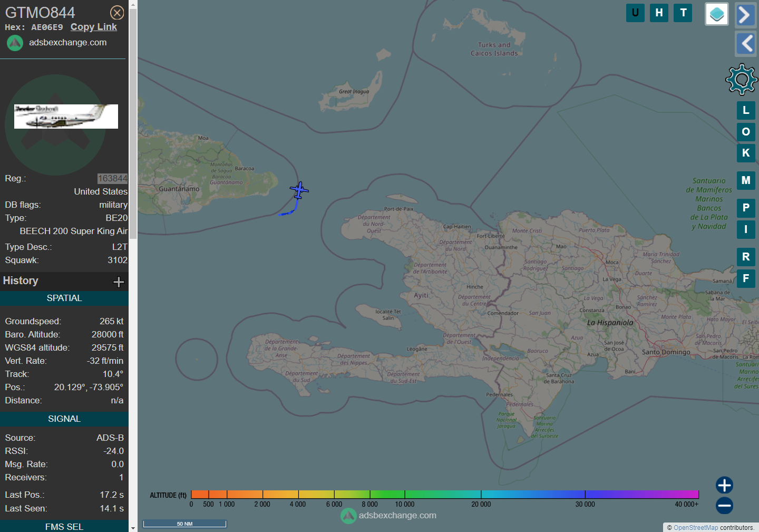
Task: Open the map layer switcher icon
Action: (x=717, y=14)
